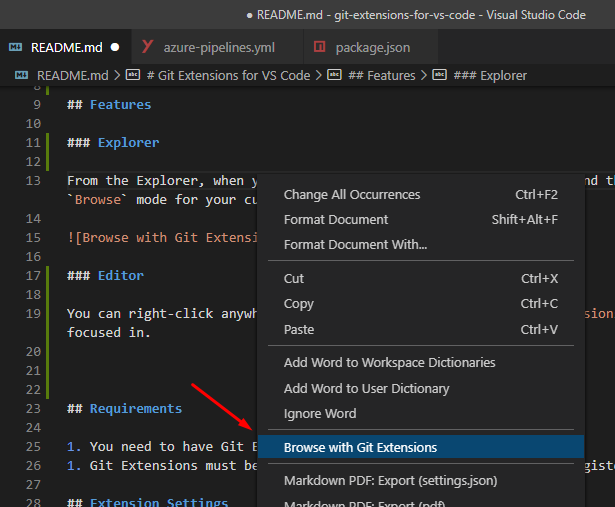Open the azure-pipelines.yml tab

(218, 47)
